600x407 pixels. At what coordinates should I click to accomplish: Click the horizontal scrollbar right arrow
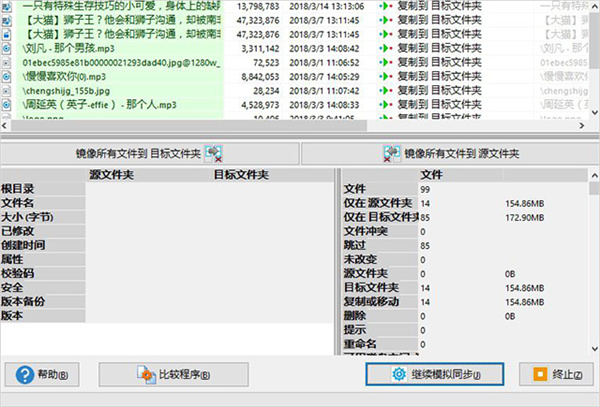(x=582, y=125)
